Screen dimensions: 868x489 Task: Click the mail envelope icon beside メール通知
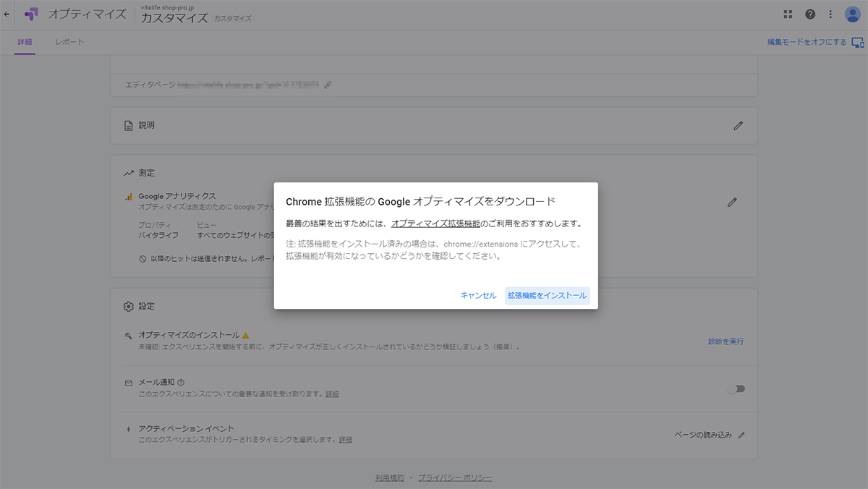[128, 383]
